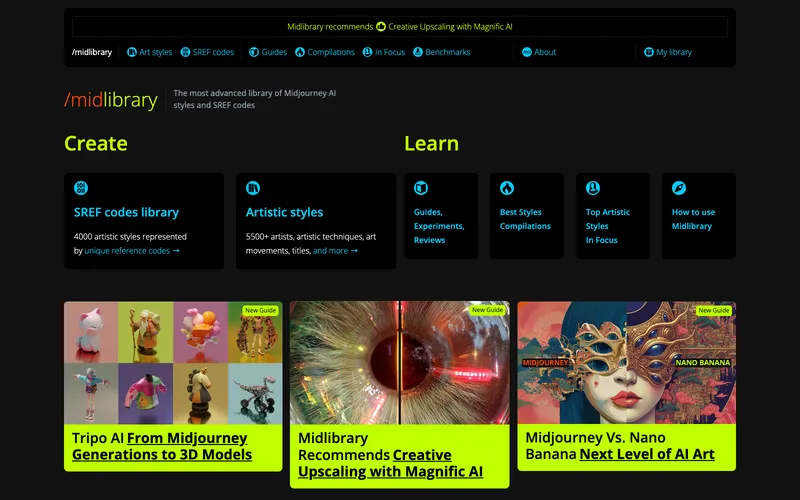Click the Benchmarks icon in navbar

click(418, 52)
